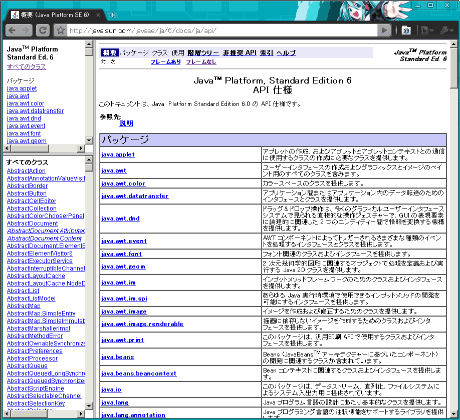Viewport: 460px width, 420px height.
Task: Open the page menu dropdown
Action: click(x=427, y=31)
